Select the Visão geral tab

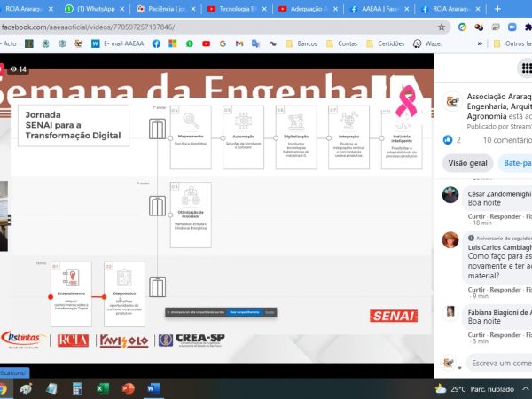point(467,163)
